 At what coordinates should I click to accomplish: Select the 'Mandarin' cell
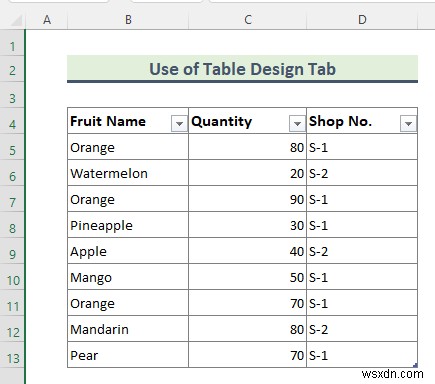tap(128, 329)
